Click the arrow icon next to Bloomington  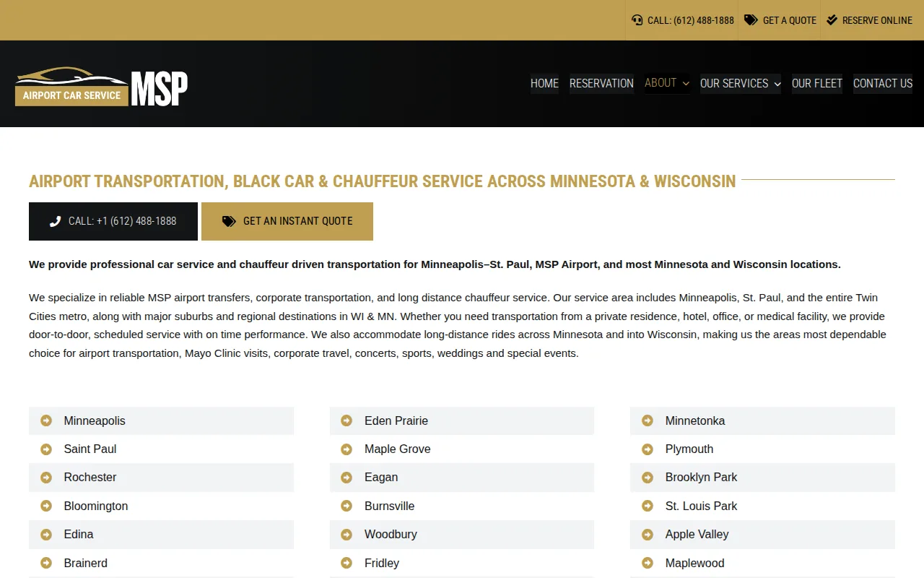click(46, 506)
